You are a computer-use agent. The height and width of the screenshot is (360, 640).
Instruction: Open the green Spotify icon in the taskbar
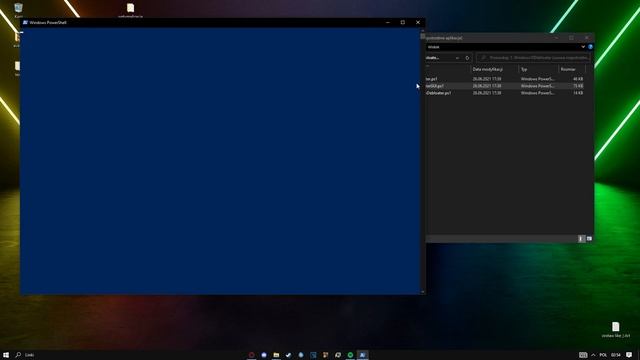pos(350,355)
